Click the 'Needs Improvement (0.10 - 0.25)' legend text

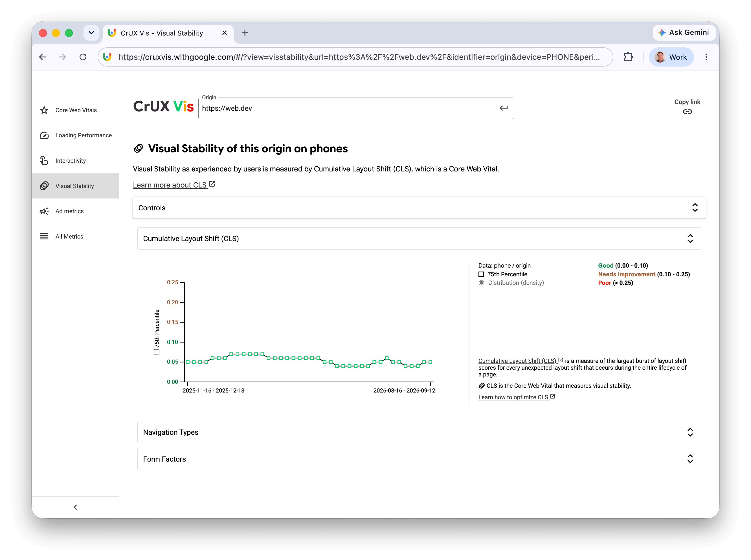644,274
